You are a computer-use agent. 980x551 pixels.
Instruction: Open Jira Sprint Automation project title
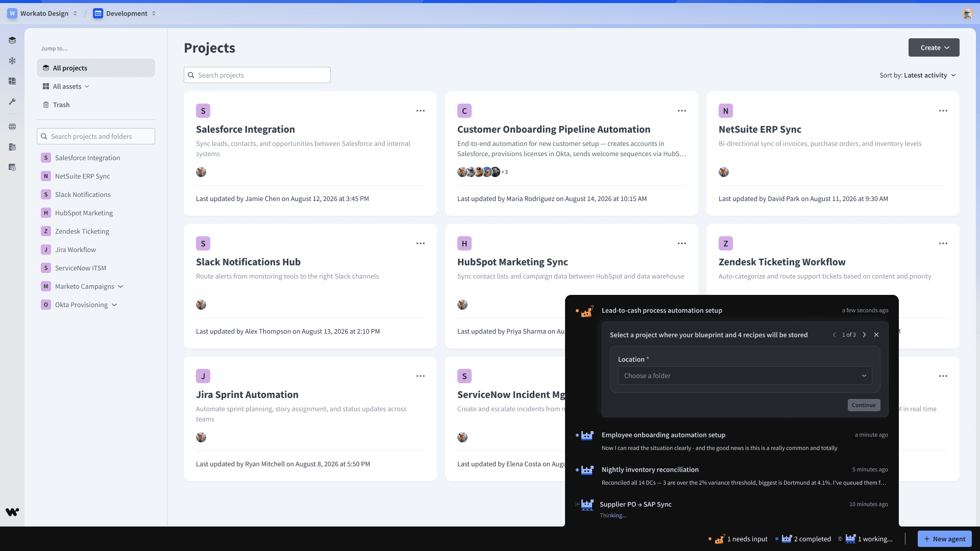247,394
